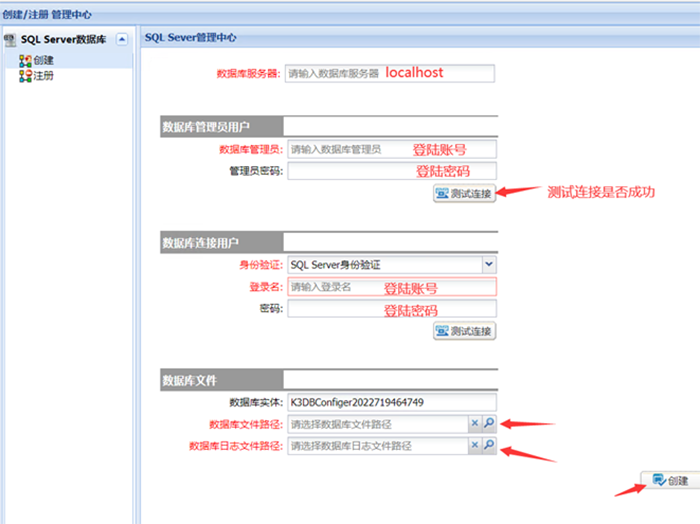Image resolution: width=700 pixels, height=524 pixels.
Task: Focus the 数据库服务器 input field
Action: click(x=390, y=73)
